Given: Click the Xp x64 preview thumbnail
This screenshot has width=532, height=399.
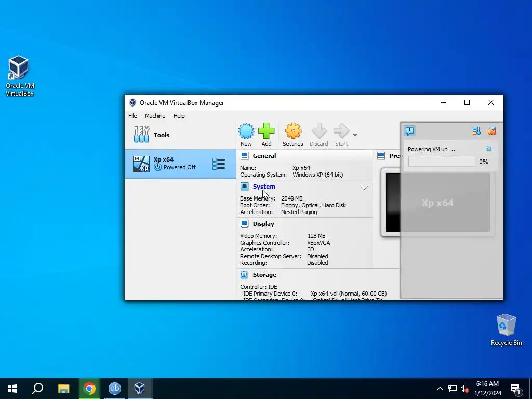Looking at the screenshot, I should (x=437, y=203).
